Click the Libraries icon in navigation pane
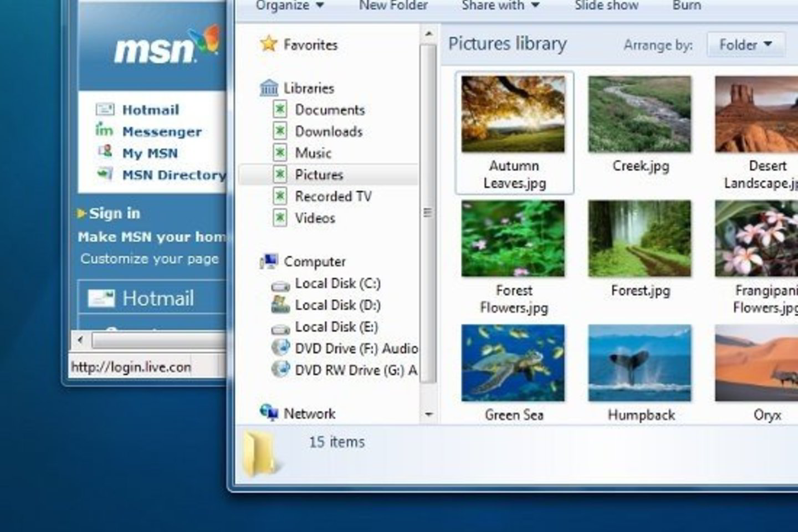798x532 pixels. click(x=269, y=88)
